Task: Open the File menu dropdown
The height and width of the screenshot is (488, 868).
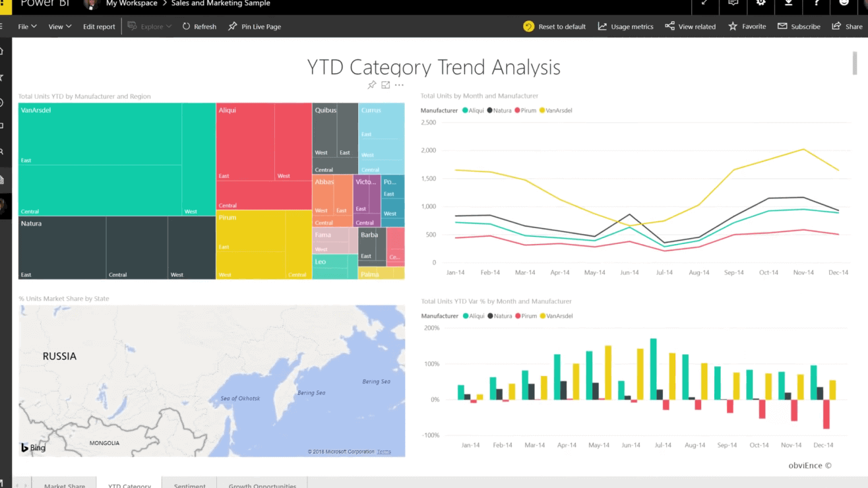Action: point(26,26)
